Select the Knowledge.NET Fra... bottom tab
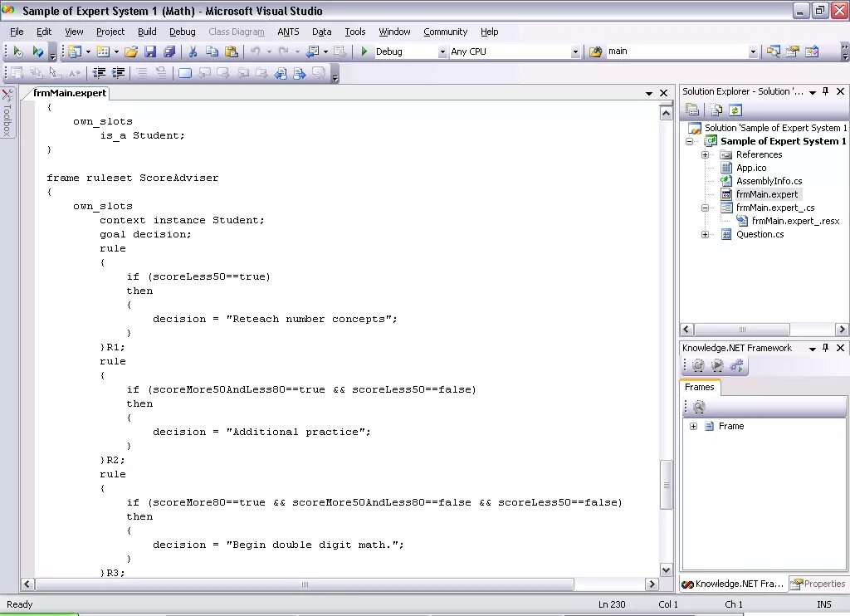The height and width of the screenshot is (616, 850). click(734, 584)
